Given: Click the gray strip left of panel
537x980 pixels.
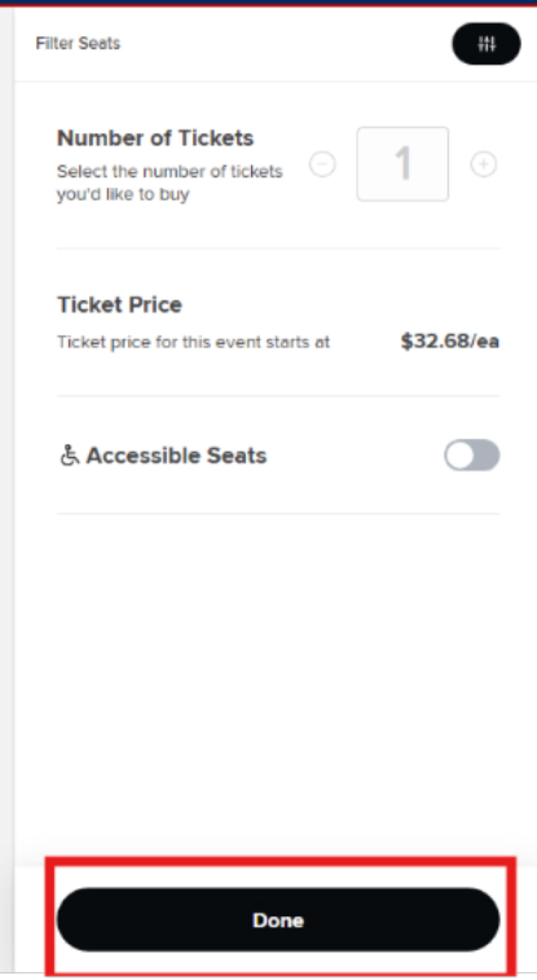Looking at the screenshot, I should (7, 456).
